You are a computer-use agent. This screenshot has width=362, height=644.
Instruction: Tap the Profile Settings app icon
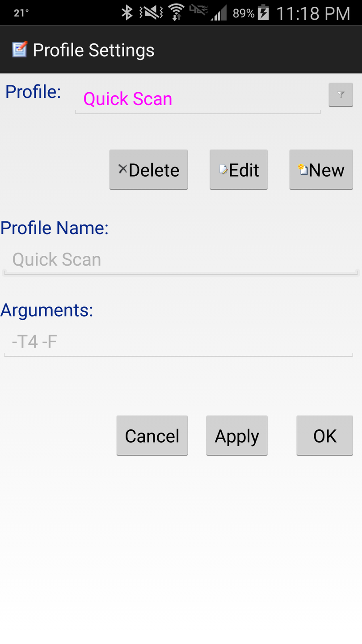(x=19, y=50)
